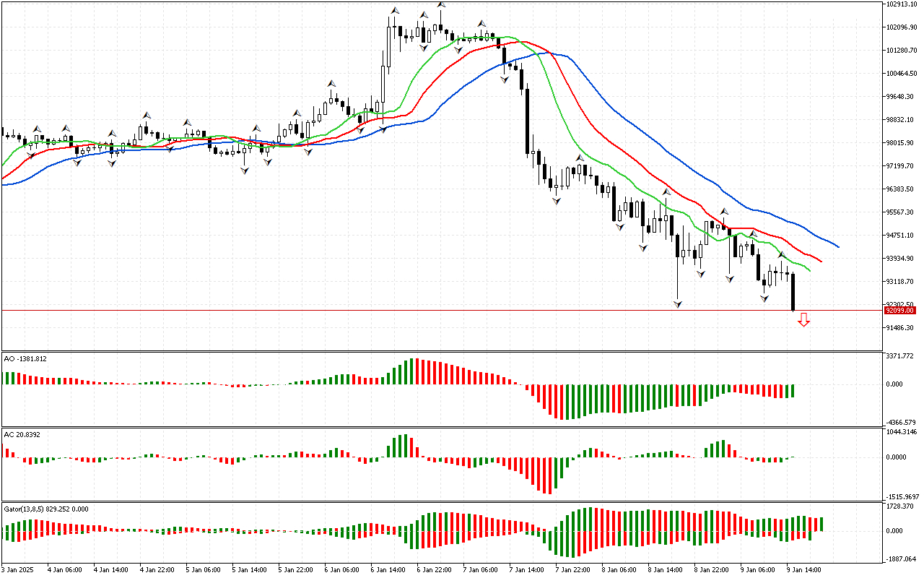The image size is (924, 578).
Task: Select price axis value 101280.70
Action: (902, 51)
